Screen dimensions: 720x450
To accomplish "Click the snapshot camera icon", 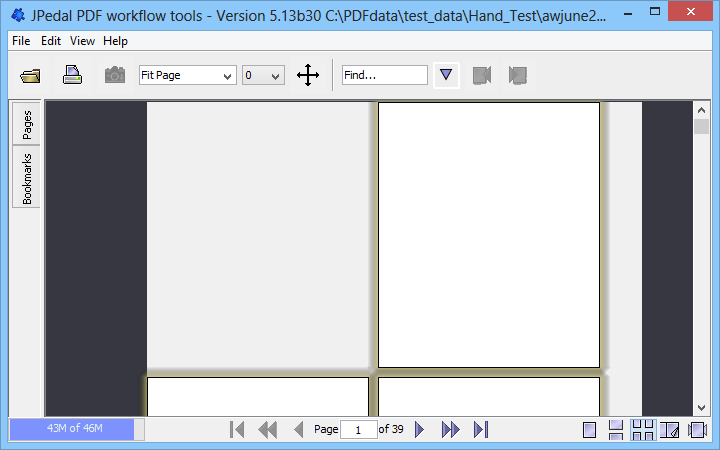I will pos(115,75).
